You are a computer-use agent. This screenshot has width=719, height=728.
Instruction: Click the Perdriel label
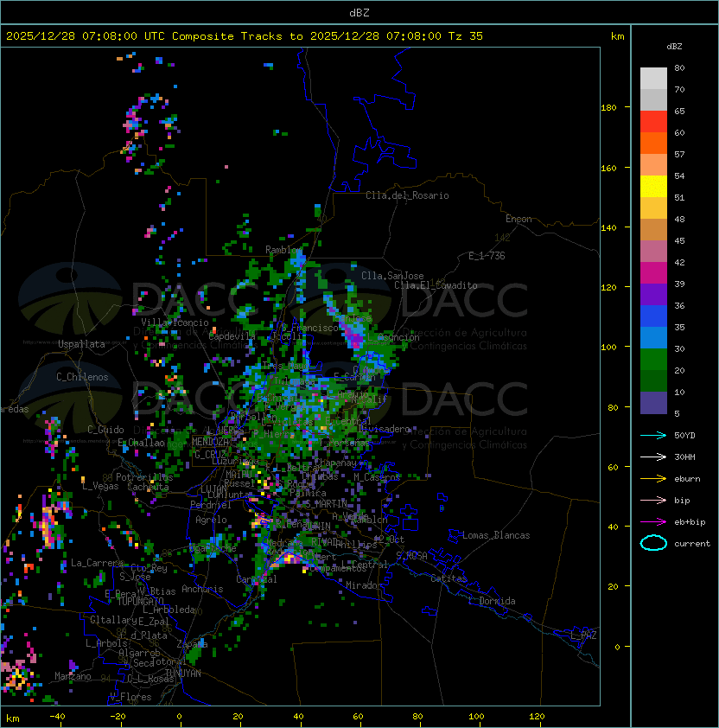(211, 505)
